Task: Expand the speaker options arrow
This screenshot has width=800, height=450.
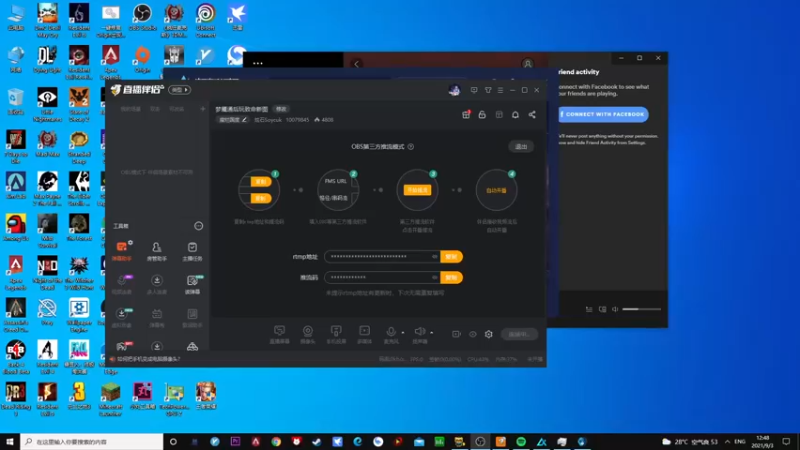Action: pyautogui.click(x=432, y=333)
